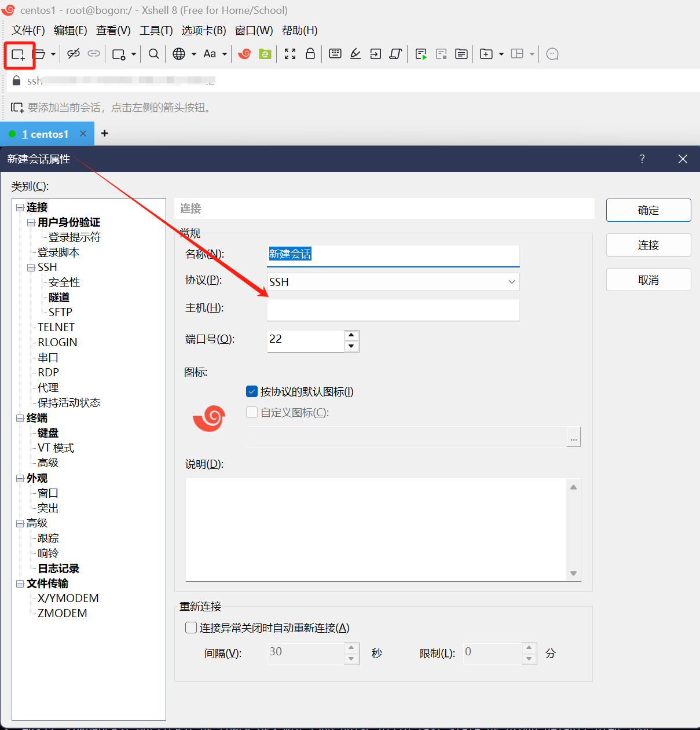Click the red Xshell swirl toolbar icon
700x730 pixels.
[x=244, y=54]
